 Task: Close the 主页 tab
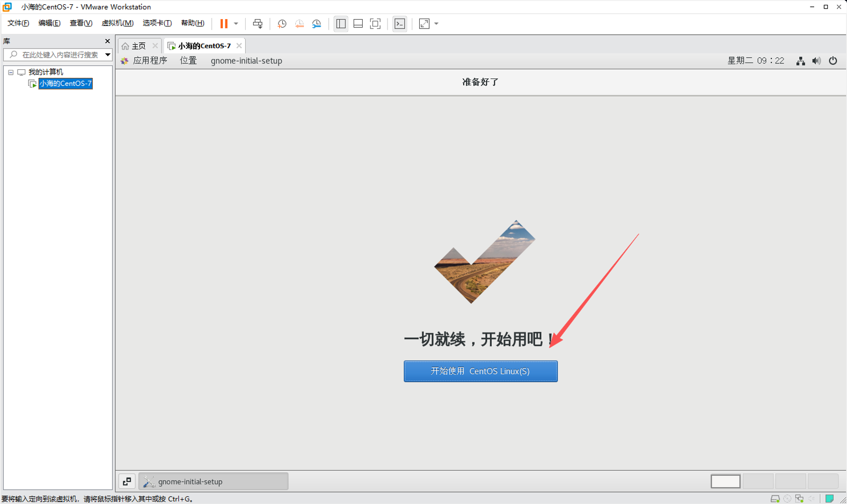155,46
